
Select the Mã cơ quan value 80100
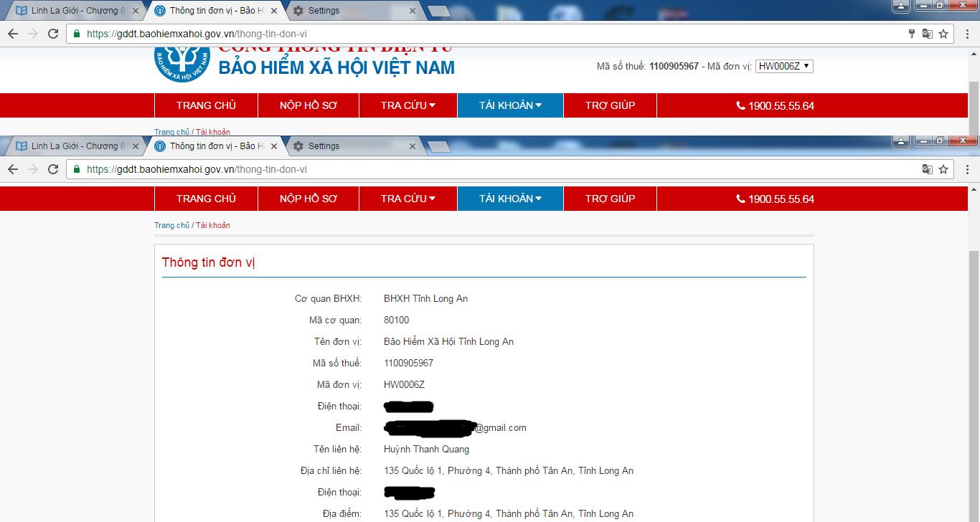[397, 320]
